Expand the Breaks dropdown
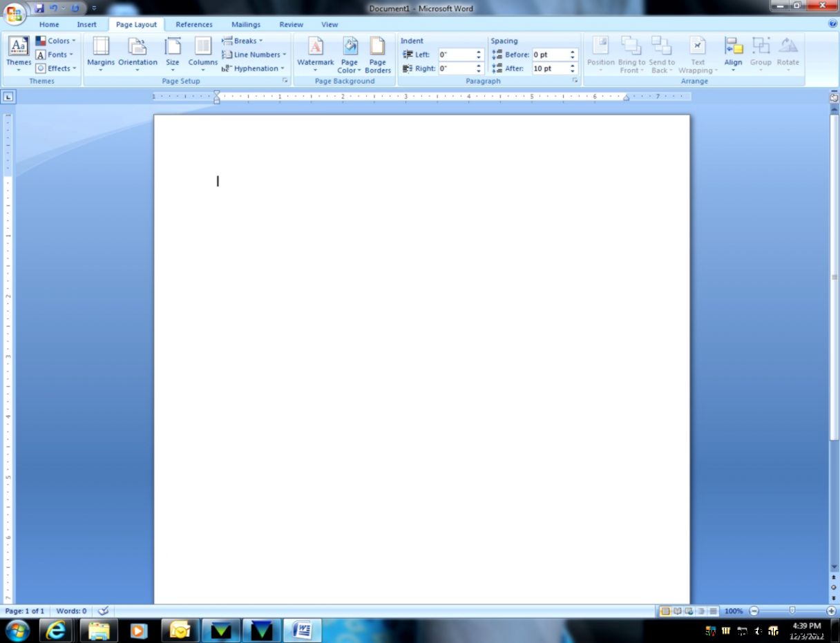This screenshot has width=840, height=643. tap(242, 41)
